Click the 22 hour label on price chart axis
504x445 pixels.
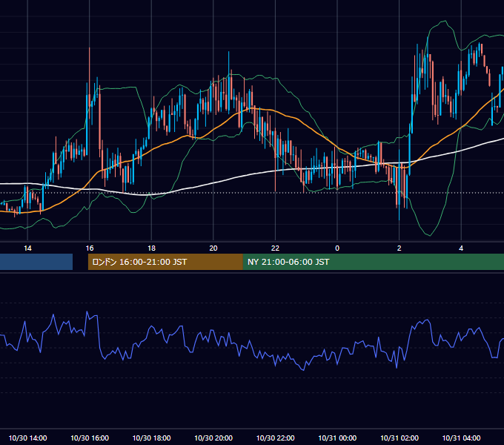click(275, 248)
